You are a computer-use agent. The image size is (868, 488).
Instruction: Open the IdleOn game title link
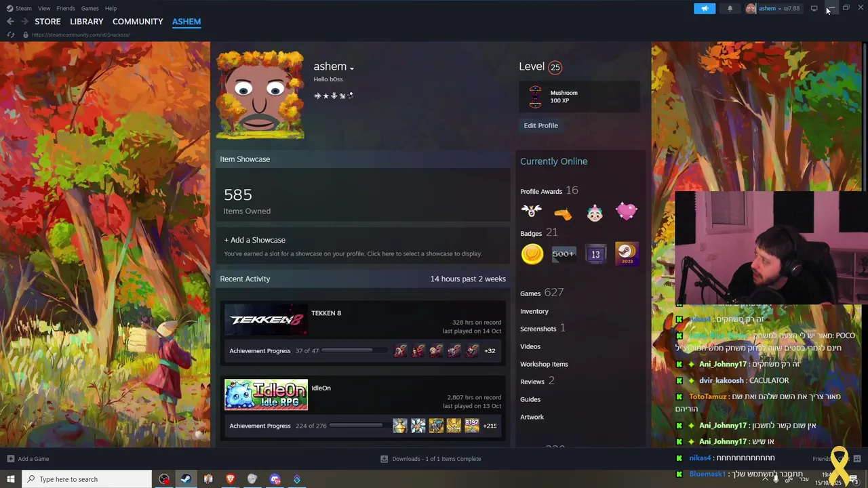321,388
